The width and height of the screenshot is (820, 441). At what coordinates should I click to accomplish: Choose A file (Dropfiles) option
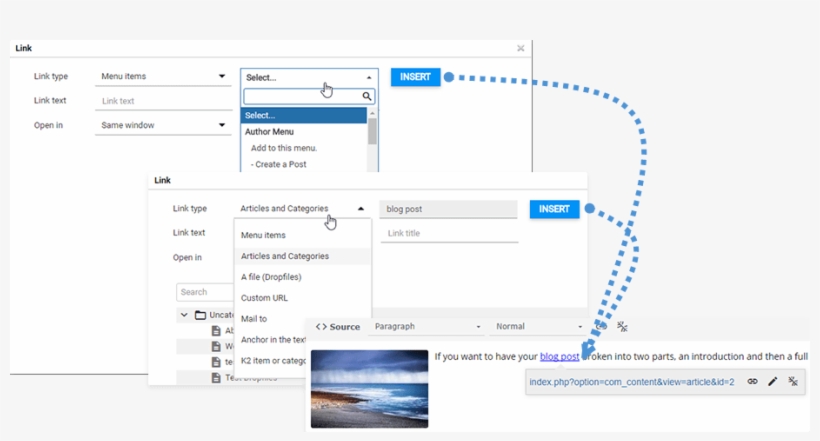point(303,277)
